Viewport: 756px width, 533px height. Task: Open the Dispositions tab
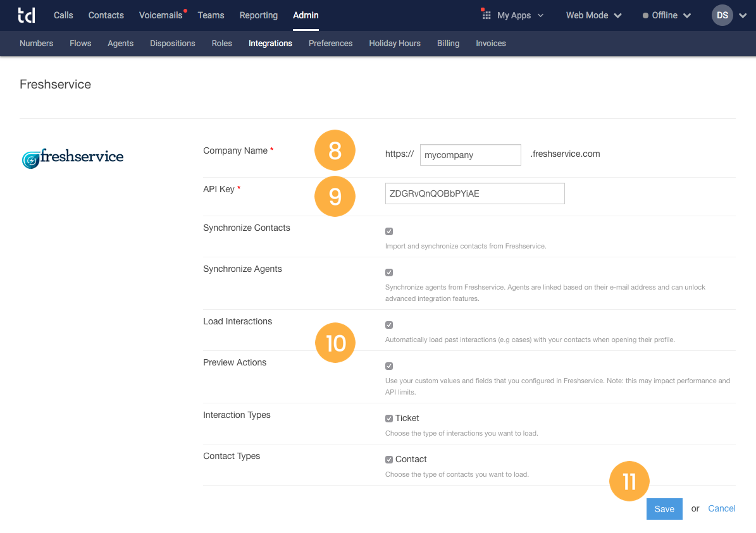click(x=172, y=43)
